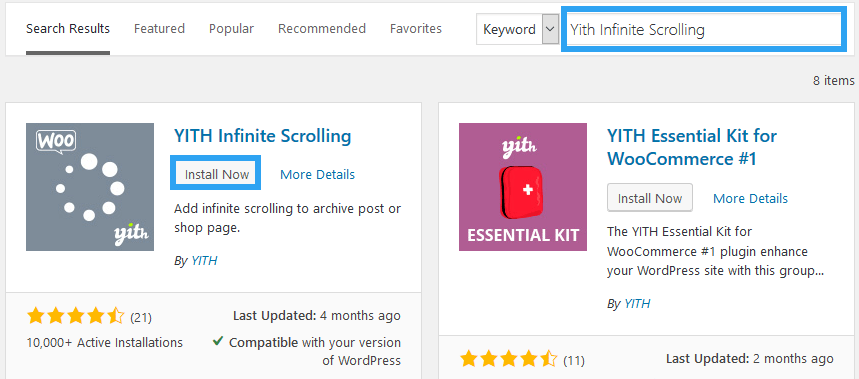Click the star rating of YITH Essential Kit

pyautogui.click(x=508, y=359)
